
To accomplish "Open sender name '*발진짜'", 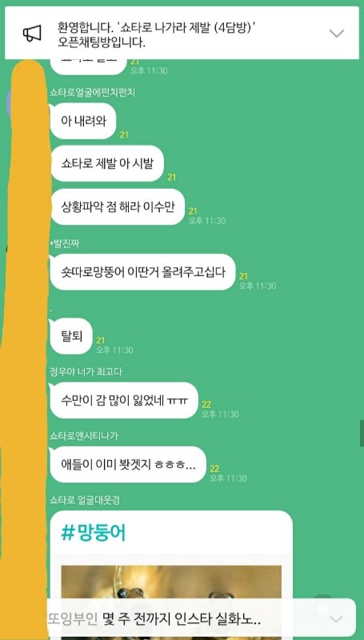I will [x=64, y=244].
